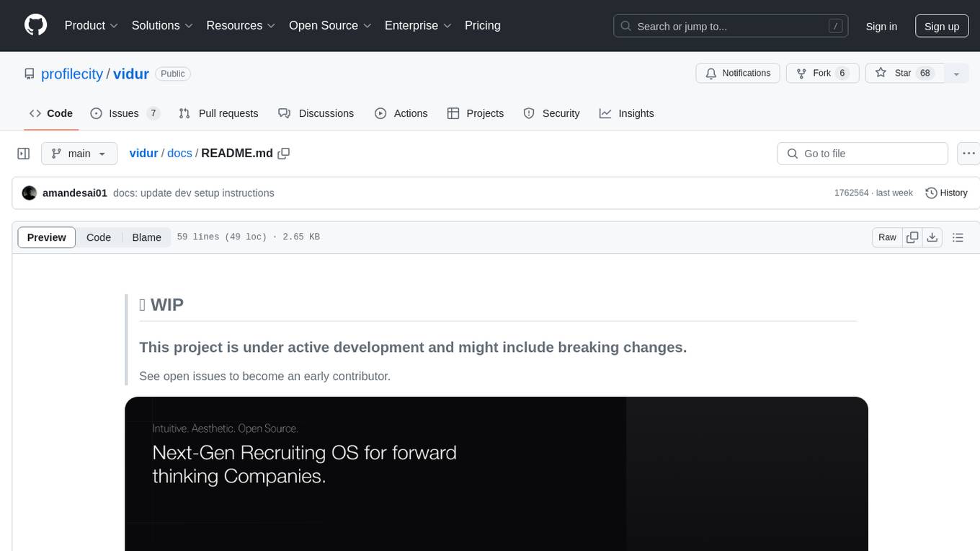Open the vidur repository link
This screenshot has height=551, width=980.
click(x=131, y=74)
